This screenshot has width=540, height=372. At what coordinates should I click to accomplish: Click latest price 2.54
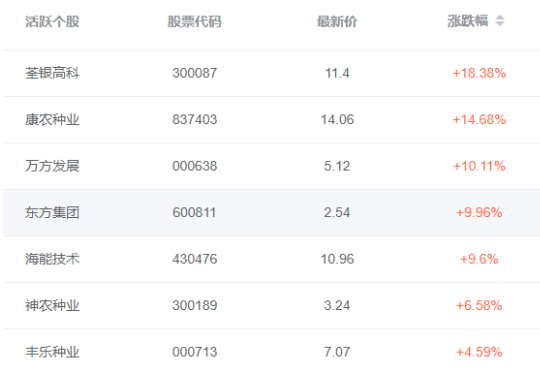coord(337,213)
